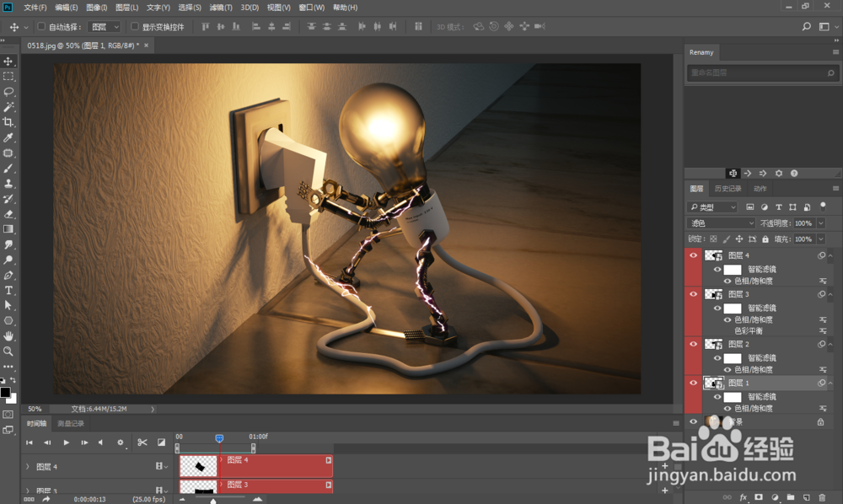Select the Clone Stamp tool
Viewport: 843px width, 504px height.
tap(8, 183)
